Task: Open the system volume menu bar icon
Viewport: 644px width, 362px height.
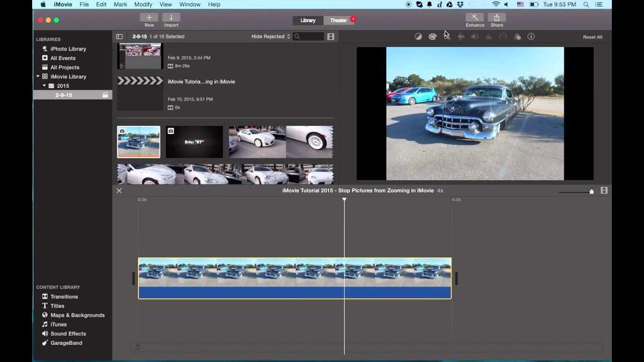Action: [506, 5]
